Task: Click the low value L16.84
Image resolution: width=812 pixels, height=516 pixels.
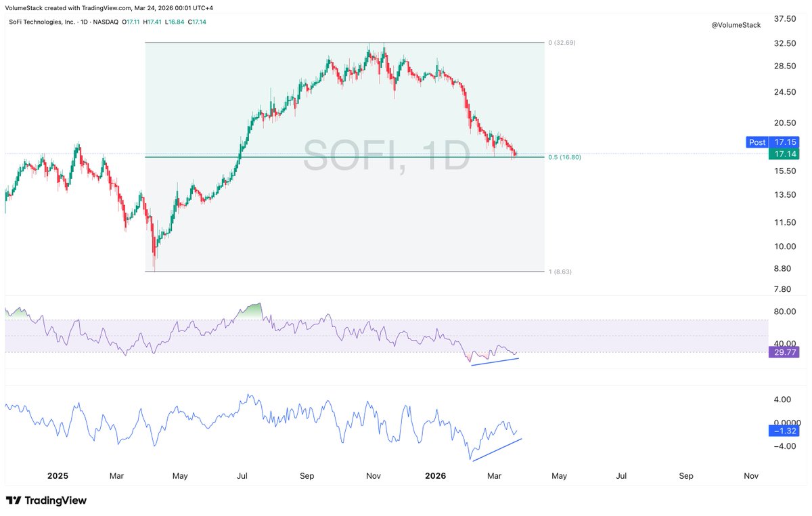Action: pos(176,22)
